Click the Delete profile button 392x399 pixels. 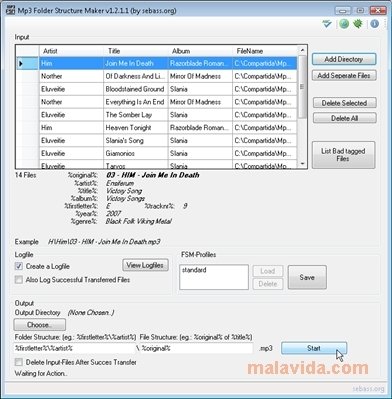[268, 284]
